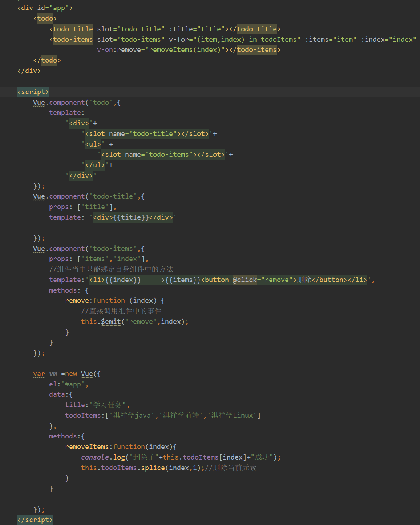Image resolution: width=420 pixels, height=525 pixels.
Task: Select the this.$emit('remove',index); statement
Action: point(135,322)
